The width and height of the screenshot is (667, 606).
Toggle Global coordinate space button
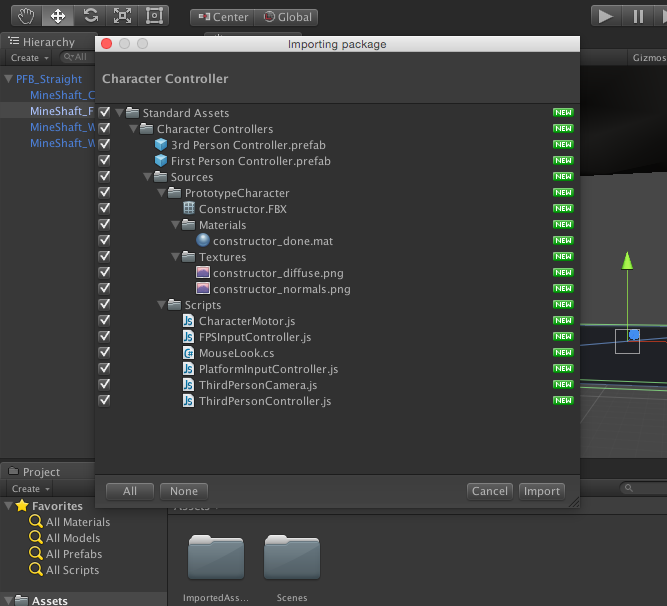286,17
